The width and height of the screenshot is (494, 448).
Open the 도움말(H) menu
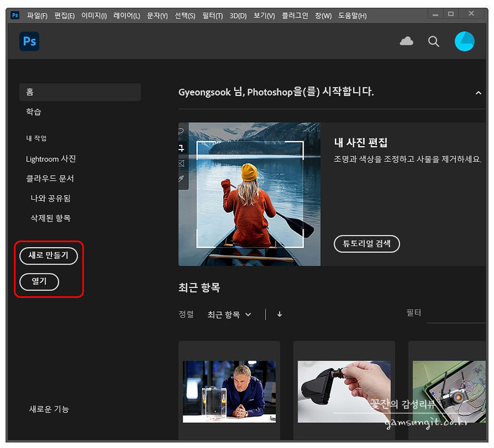coord(352,16)
